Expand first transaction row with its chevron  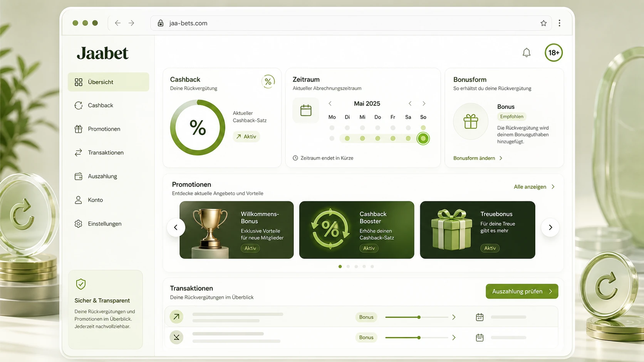point(454,317)
